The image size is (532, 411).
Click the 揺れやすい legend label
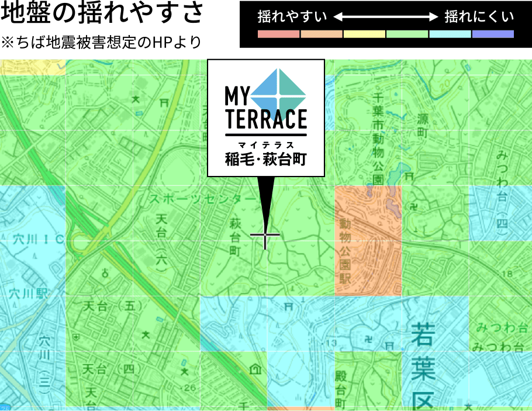(x=292, y=16)
